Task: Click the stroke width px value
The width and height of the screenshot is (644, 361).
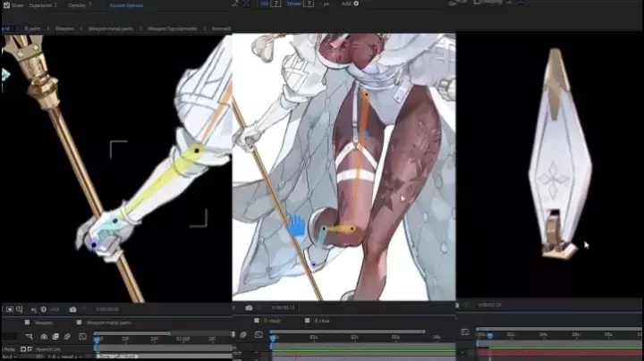Action: pyautogui.click(x=326, y=4)
